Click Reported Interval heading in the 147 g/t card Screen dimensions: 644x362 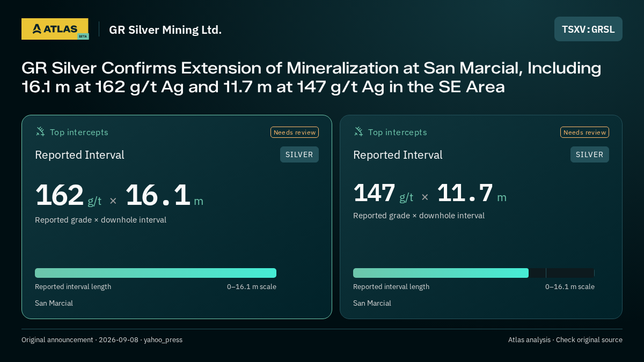click(398, 155)
